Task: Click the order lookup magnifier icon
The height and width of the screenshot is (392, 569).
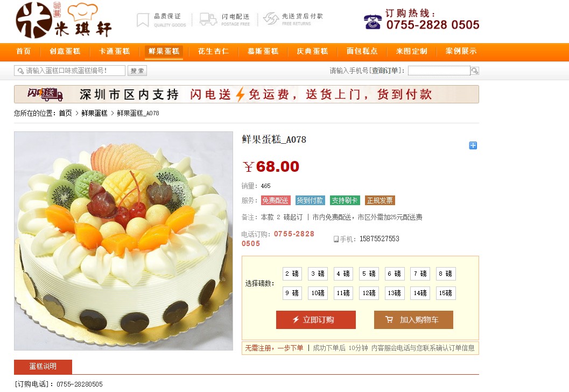Action: (x=475, y=71)
